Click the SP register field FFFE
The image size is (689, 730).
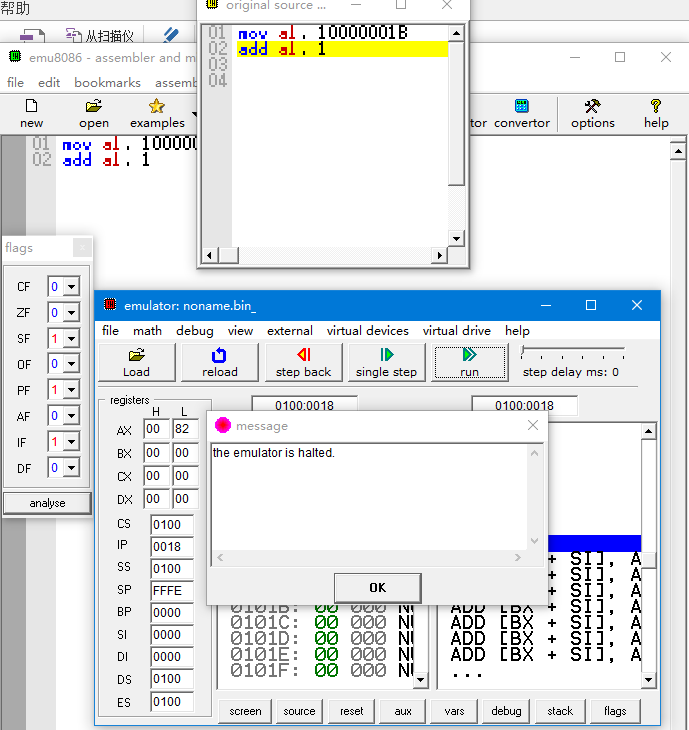click(x=172, y=591)
